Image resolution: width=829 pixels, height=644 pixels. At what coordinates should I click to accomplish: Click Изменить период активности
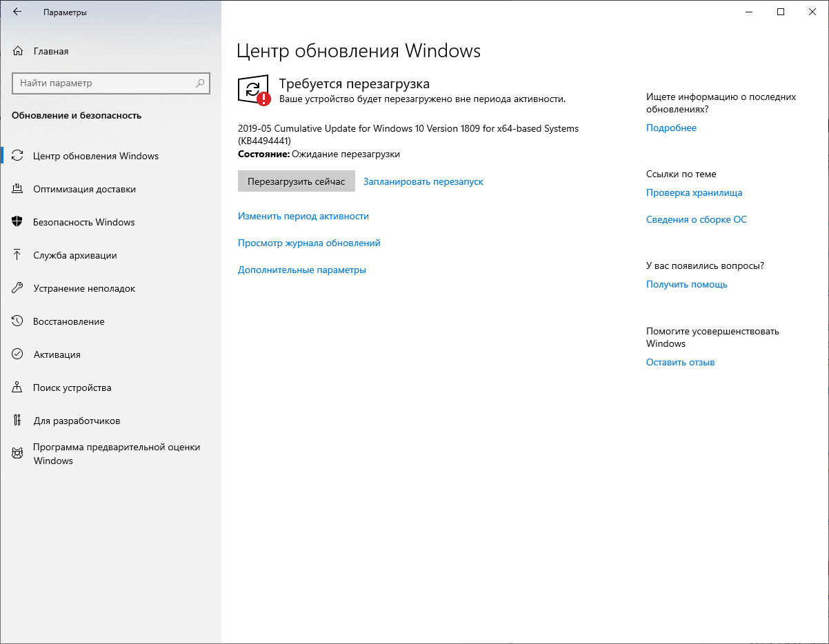(304, 216)
